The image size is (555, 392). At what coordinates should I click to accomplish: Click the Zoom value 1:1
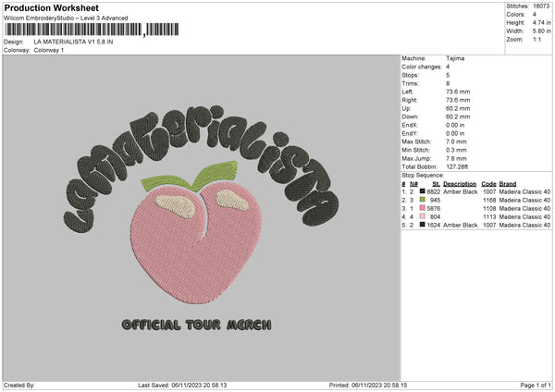click(x=536, y=39)
